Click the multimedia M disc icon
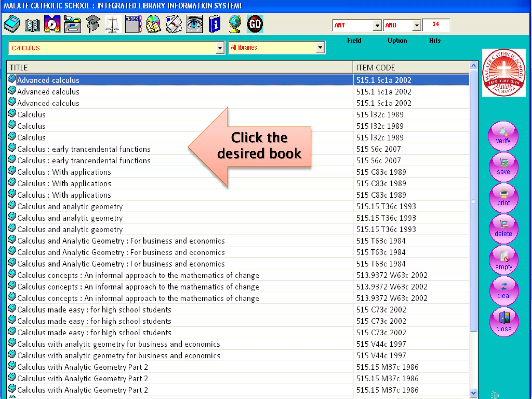Viewport: 532px width, 399px height. click(52, 24)
